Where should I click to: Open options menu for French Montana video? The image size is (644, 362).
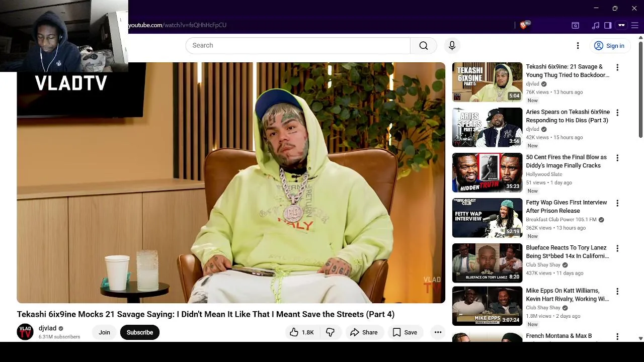click(x=617, y=337)
